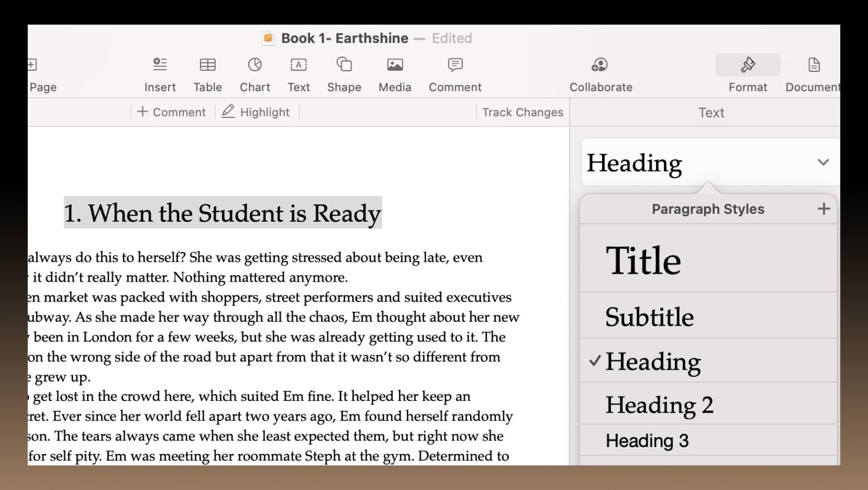Collapse the Paragraph Styles popover chevron
The height and width of the screenshot is (490, 868).
tap(823, 162)
